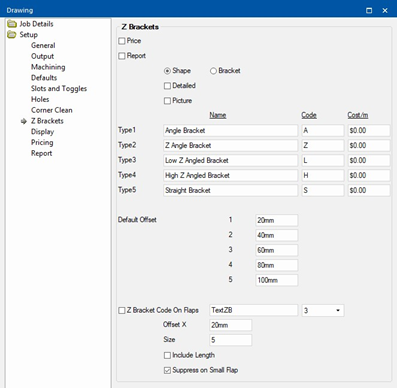Edit the Type1 Cost/m value
This screenshot has width=397, height=388.
369,130
